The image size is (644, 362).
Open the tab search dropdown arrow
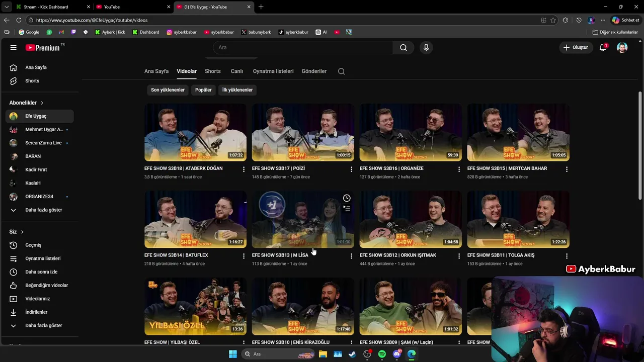click(6, 7)
